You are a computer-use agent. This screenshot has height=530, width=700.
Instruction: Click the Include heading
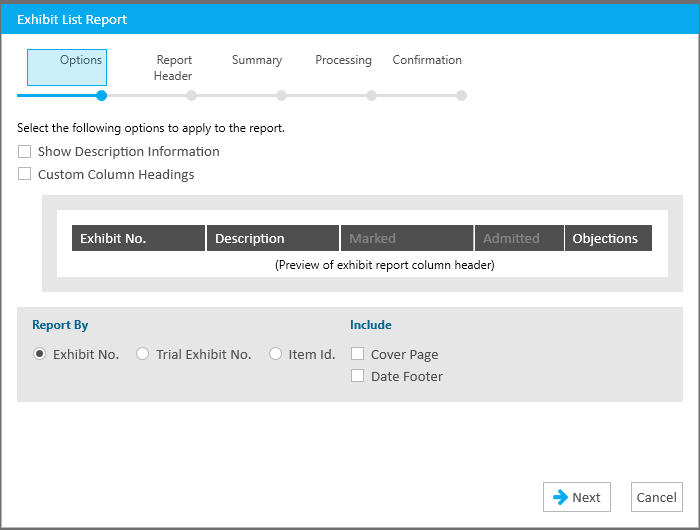coord(371,325)
